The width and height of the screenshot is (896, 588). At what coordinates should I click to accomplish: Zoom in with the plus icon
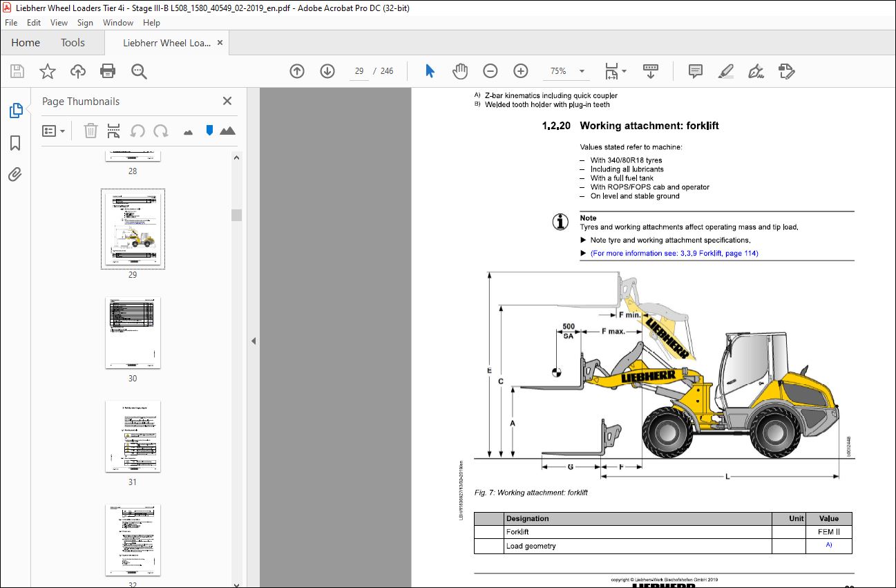521,71
